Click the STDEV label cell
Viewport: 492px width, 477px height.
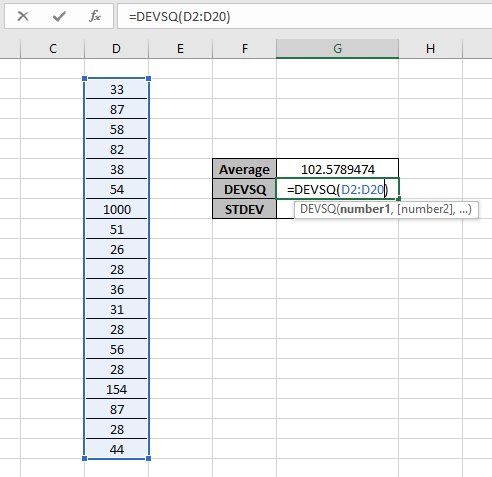(x=244, y=209)
